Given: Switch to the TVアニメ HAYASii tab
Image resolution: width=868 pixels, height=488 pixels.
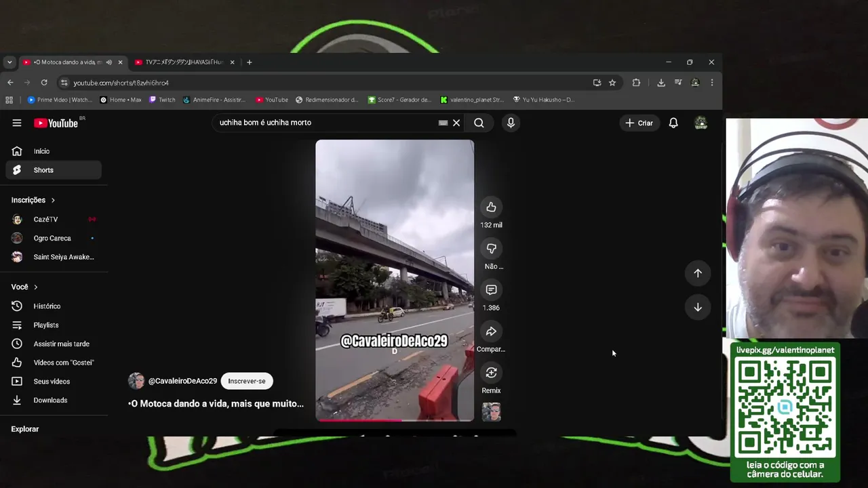Looking at the screenshot, I should click(184, 62).
